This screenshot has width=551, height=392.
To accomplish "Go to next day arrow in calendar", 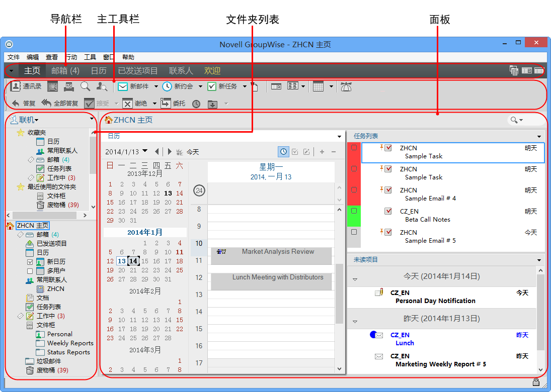I will click(170, 152).
